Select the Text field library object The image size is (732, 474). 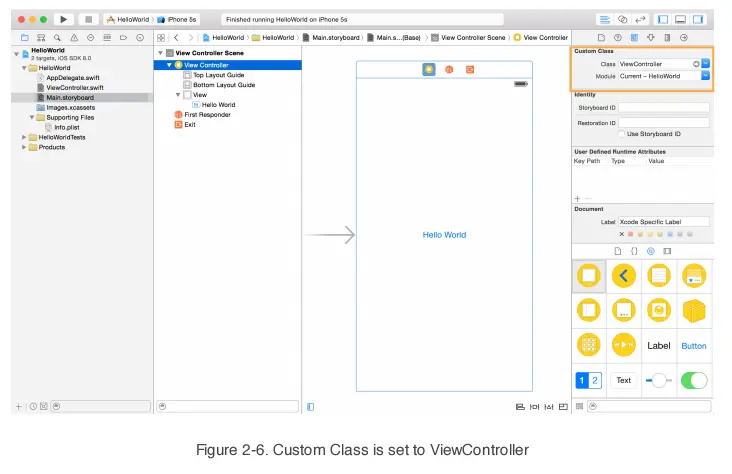tap(624, 381)
